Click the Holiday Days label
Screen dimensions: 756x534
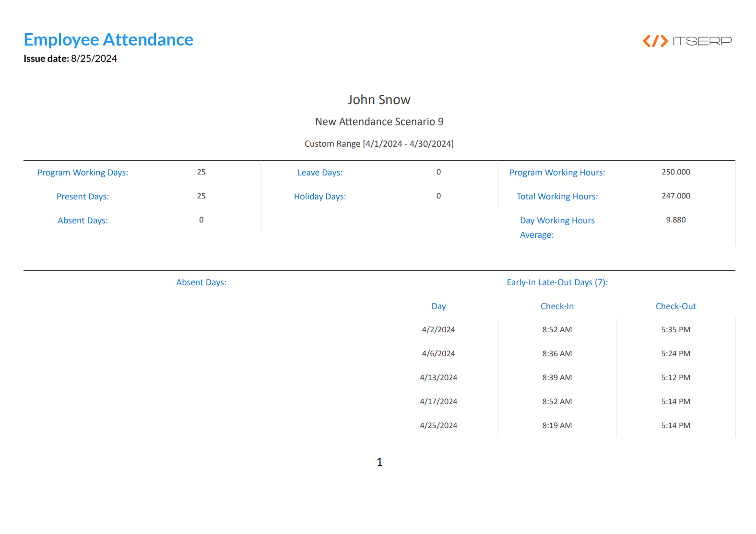tap(320, 197)
